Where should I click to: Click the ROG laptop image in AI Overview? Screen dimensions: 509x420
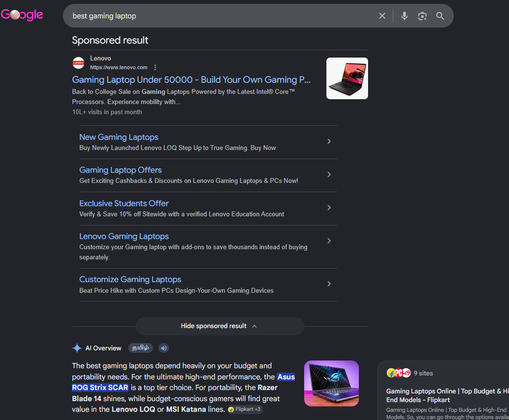tap(331, 383)
